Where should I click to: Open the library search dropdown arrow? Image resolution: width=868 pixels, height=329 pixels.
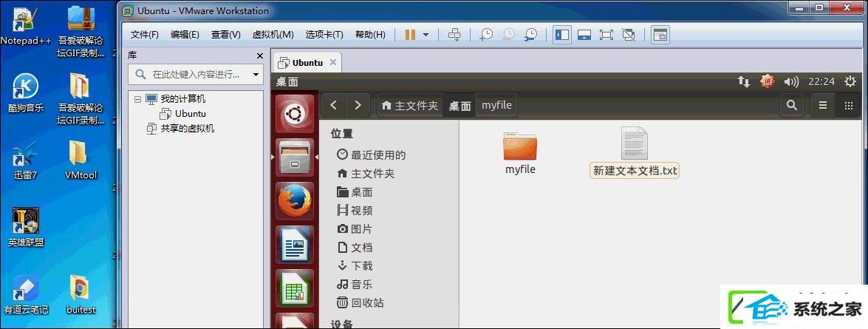pos(256,74)
